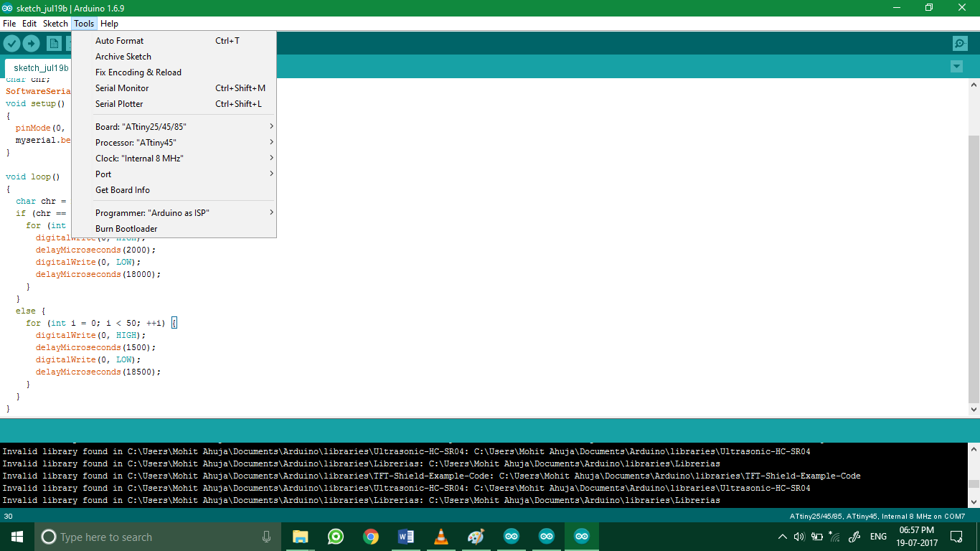Click the editor vertical scrollbar thumb

tap(974, 268)
